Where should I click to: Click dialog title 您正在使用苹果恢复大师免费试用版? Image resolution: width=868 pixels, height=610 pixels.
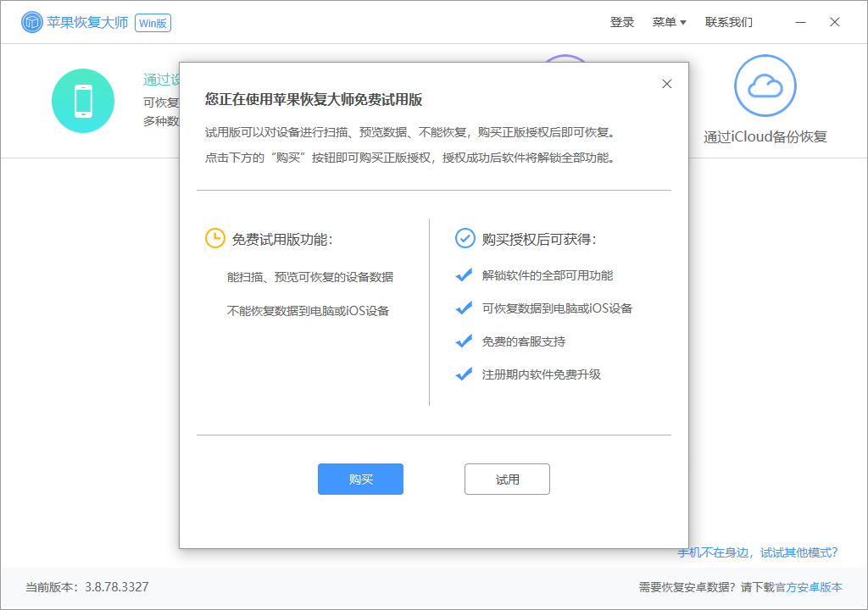[x=314, y=100]
